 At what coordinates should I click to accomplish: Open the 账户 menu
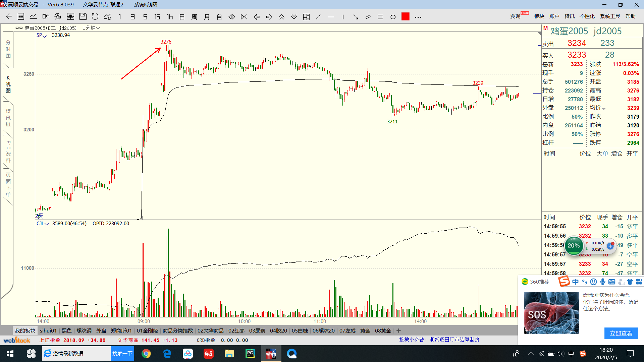click(554, 16)
